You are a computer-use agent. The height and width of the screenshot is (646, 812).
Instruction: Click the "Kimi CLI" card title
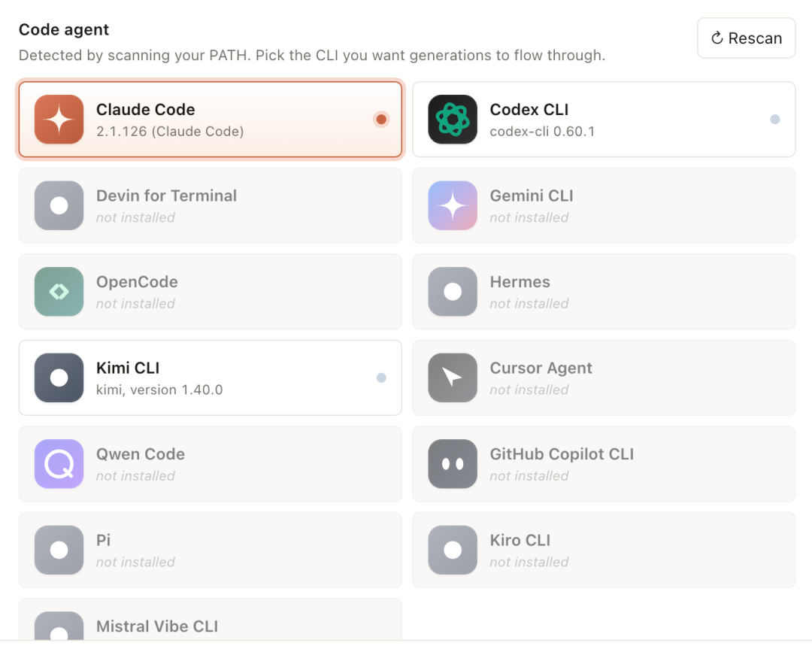click(128, 368)
